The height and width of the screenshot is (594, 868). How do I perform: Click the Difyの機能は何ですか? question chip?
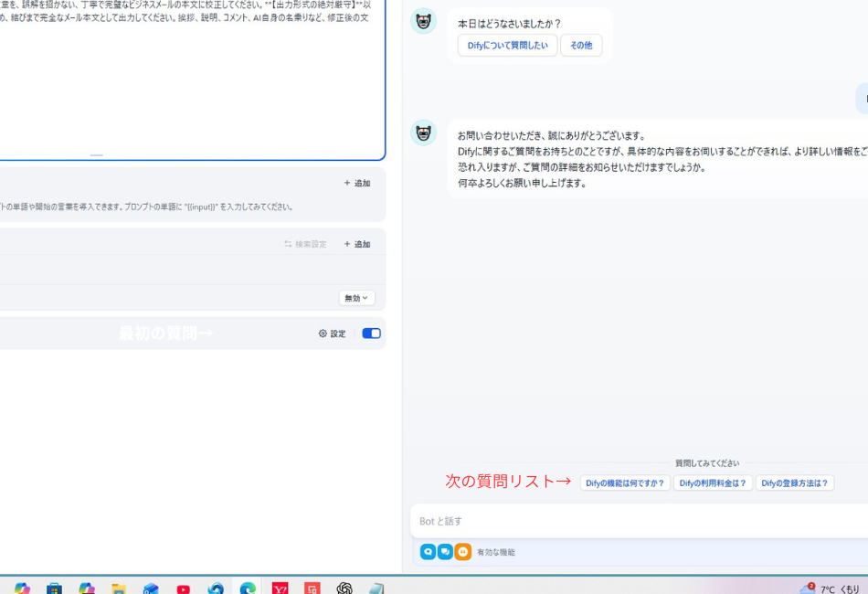point(625,483)
